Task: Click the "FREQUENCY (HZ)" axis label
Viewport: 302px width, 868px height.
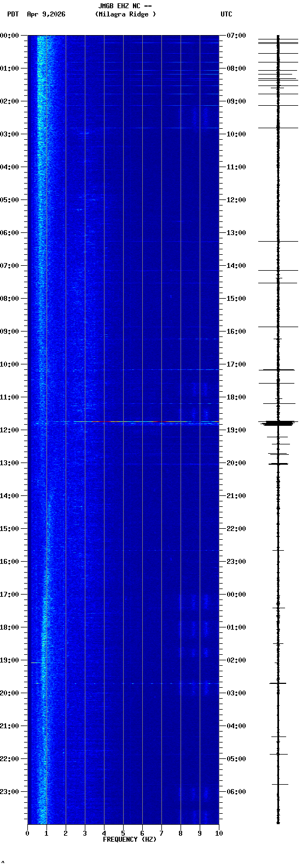Action: (x=130, y=840)
